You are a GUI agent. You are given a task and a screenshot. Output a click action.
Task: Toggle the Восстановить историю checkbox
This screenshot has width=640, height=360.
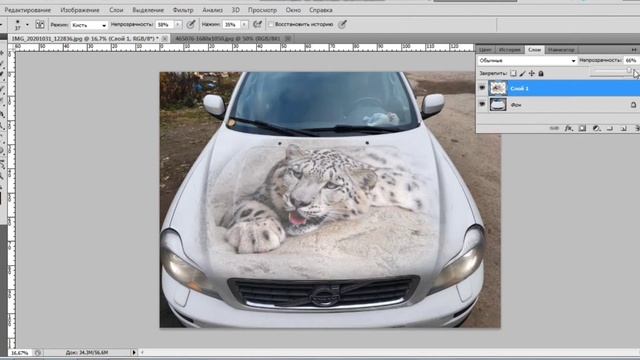click(x=271, y=24)
